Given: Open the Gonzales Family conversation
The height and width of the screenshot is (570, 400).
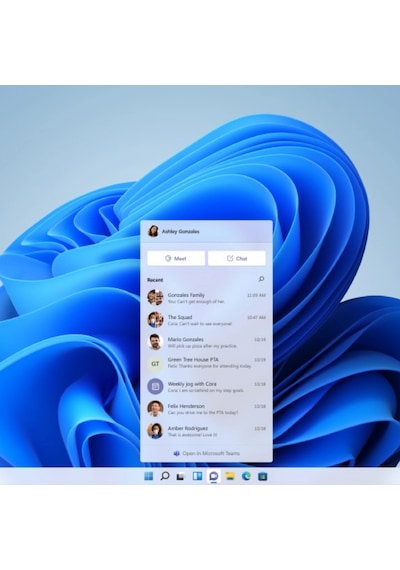Looking at the screenshot, I should (x=206, y=298).
